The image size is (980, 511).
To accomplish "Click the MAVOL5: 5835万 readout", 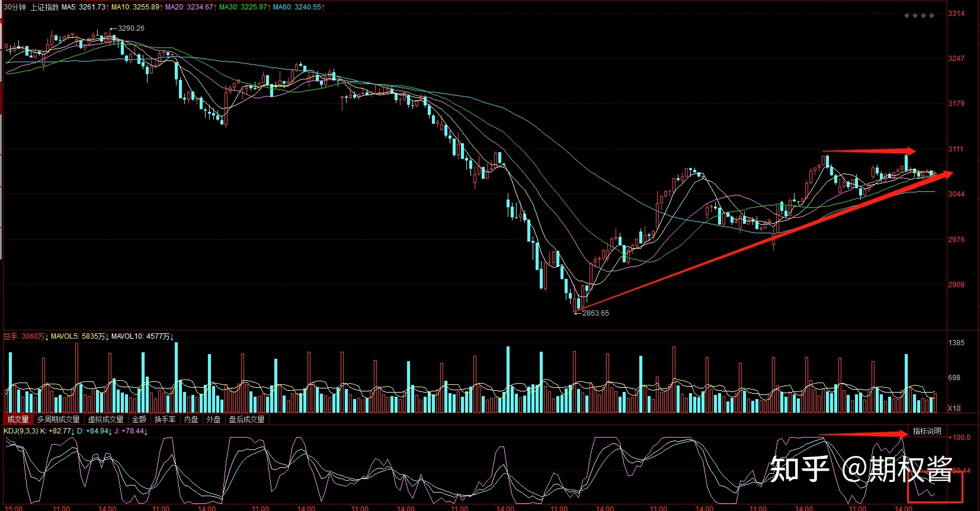I will tap(79, 336).
